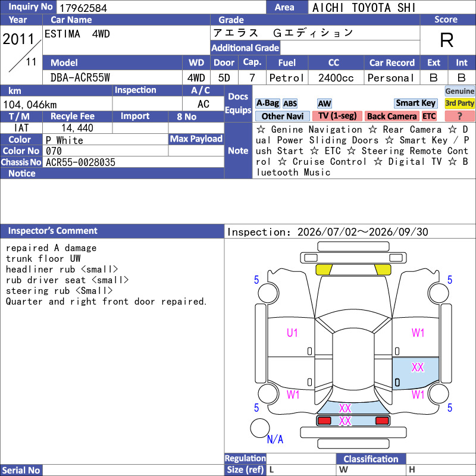This screenshot has width=476, height=476.
Task: Click the spare tire N/A circle
Action: 260,428
